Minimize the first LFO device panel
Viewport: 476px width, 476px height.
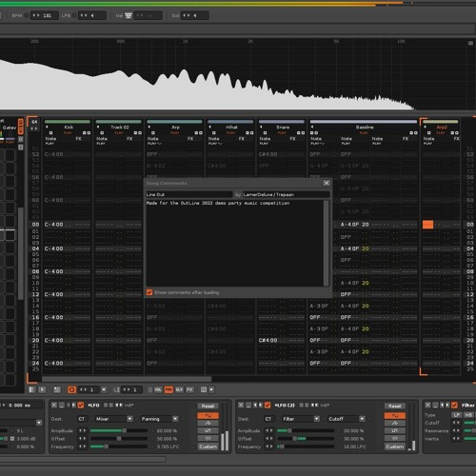click(x=62, y=405)
